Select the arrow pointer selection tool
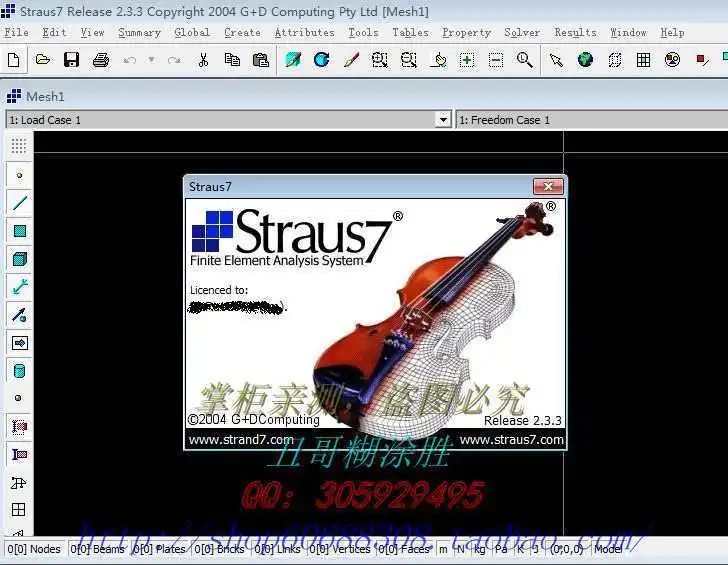Screen dimensions: 728x565 click(556, 60)
